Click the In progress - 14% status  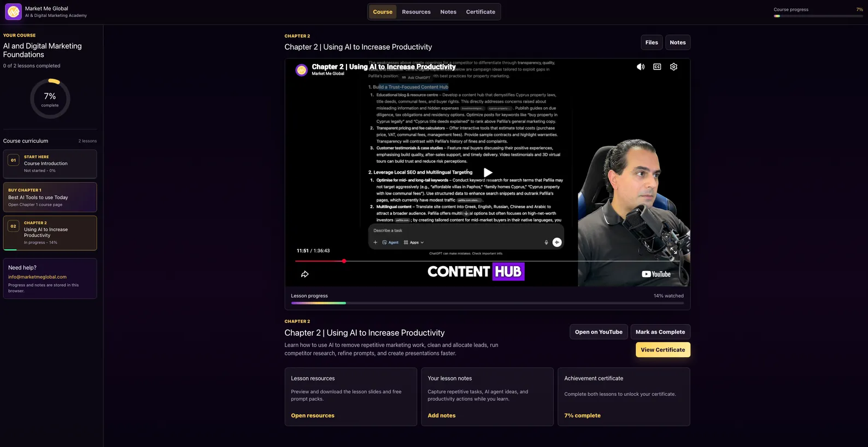pyautogui.click(x=40, y=243)
